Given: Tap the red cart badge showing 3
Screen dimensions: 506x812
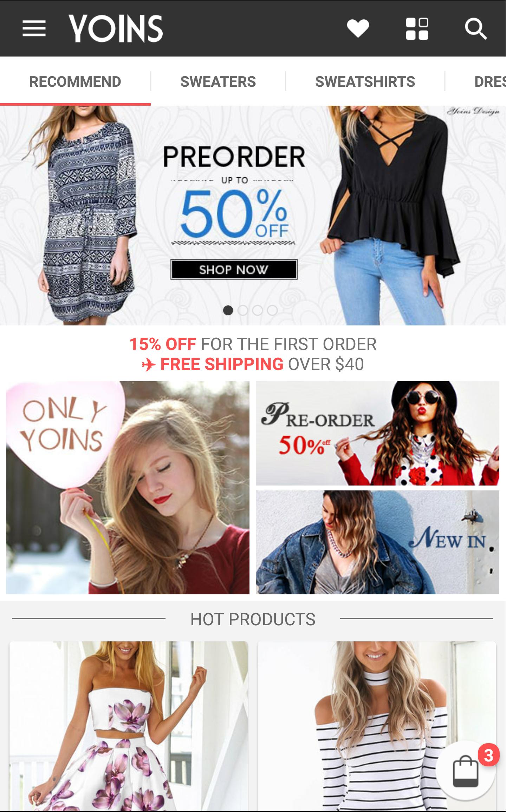Looking at the screenshot, I should point(489,755).
